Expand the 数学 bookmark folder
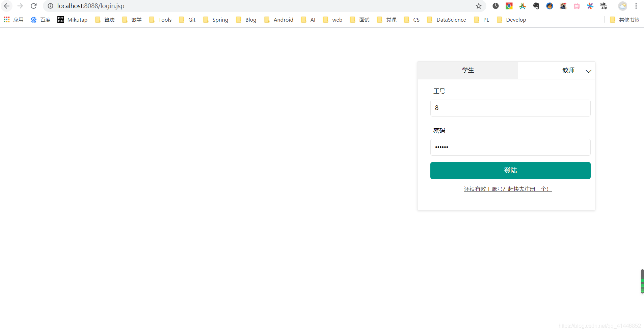Viewport: 644px width, 332px height. [x=132, y=20]
